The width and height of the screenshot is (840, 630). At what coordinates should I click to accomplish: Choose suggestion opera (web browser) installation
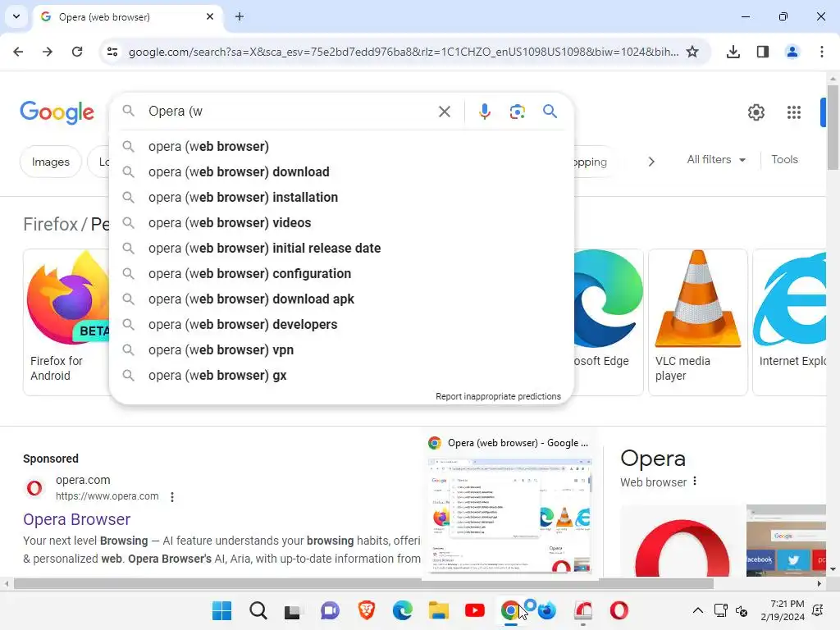(x=341, y=197)
